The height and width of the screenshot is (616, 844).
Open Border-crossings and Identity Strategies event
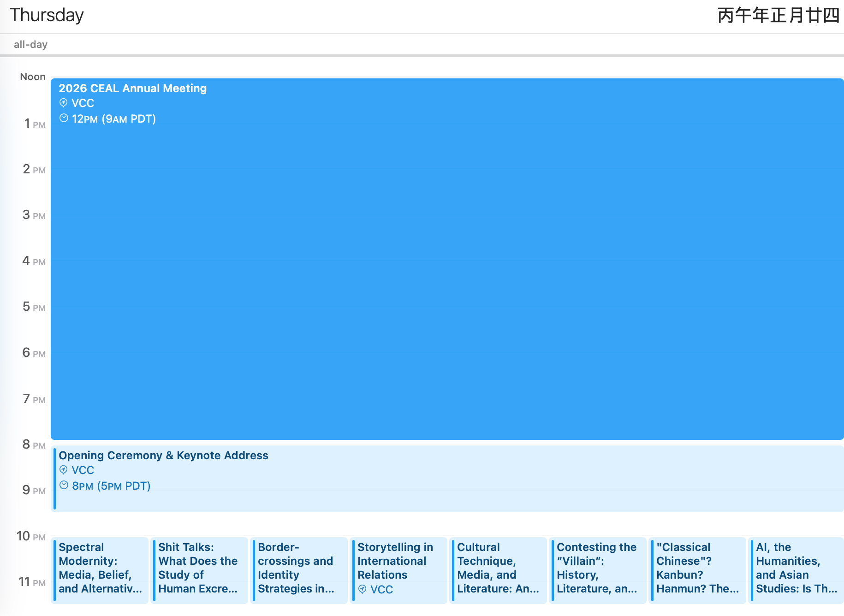[299, 568]
